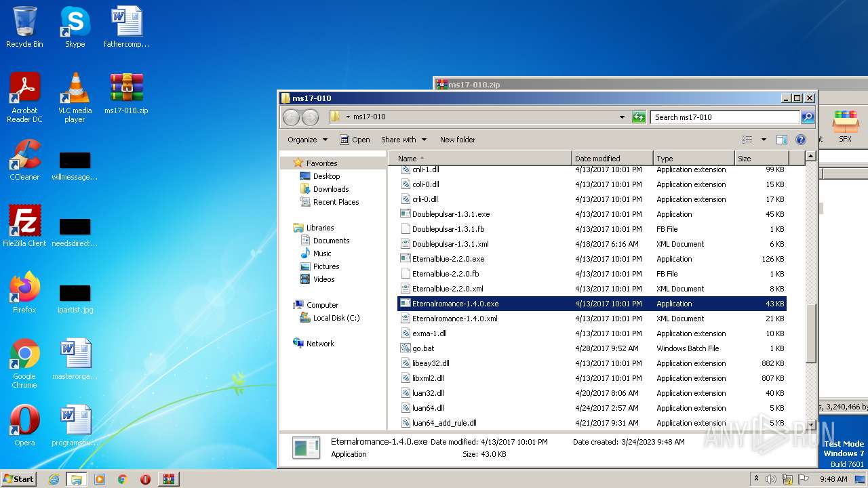This screenshot has height=488, width=868.
Task: Change view with the views icon
Action: 747,140
